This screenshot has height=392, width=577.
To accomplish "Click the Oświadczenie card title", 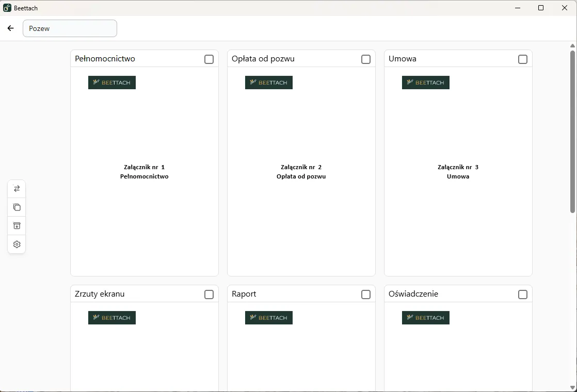I will [413, 294].
